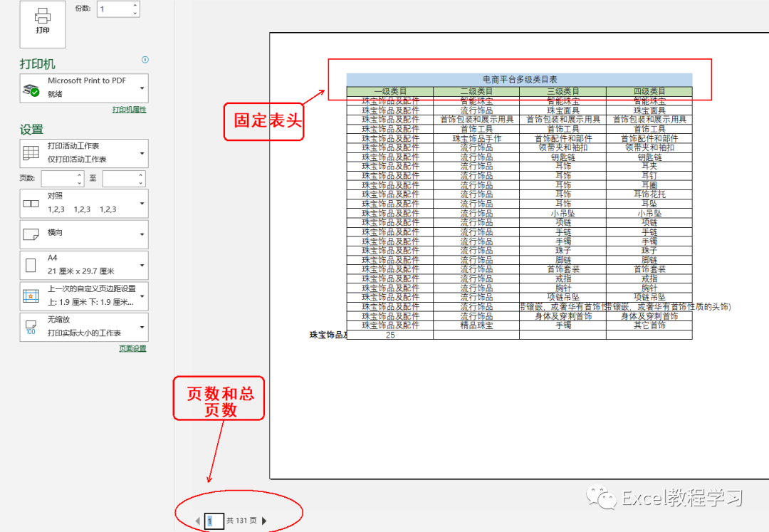The height and width of the screenshot is (532, 769).
Task: Click the no-scaling 100 icon
Action: point(31,328)
